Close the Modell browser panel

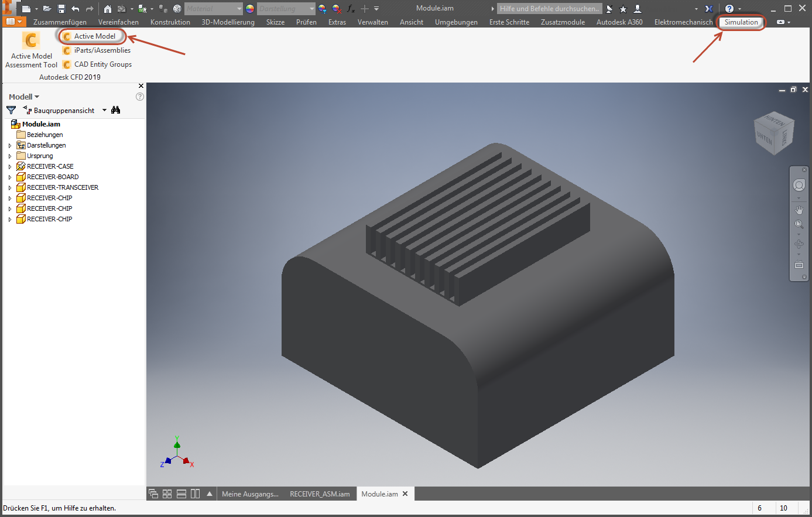(x=141, y=86)
